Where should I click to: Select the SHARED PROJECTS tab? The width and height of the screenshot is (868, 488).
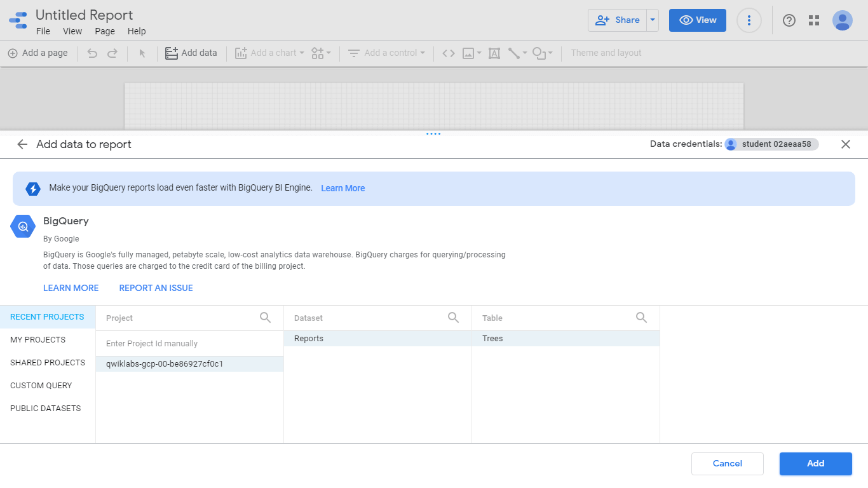[48, 363]
